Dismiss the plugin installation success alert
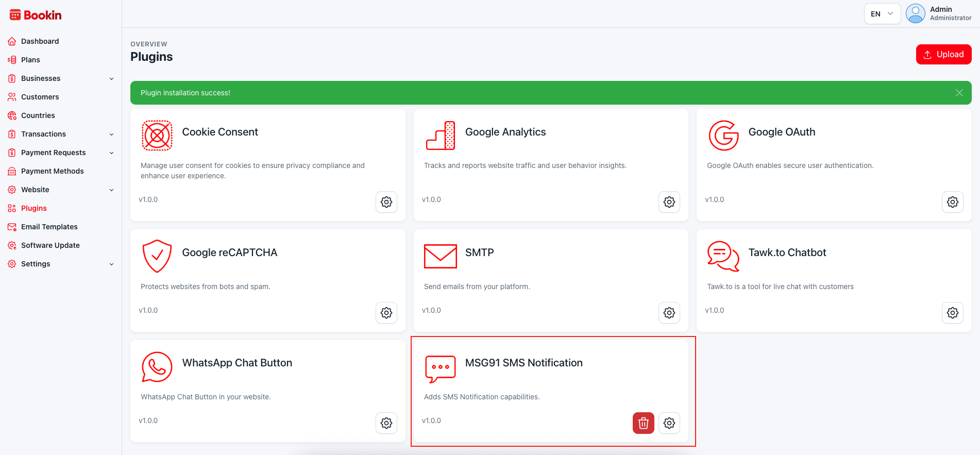This screenshot has height=455, width=980. coord(959,93)
